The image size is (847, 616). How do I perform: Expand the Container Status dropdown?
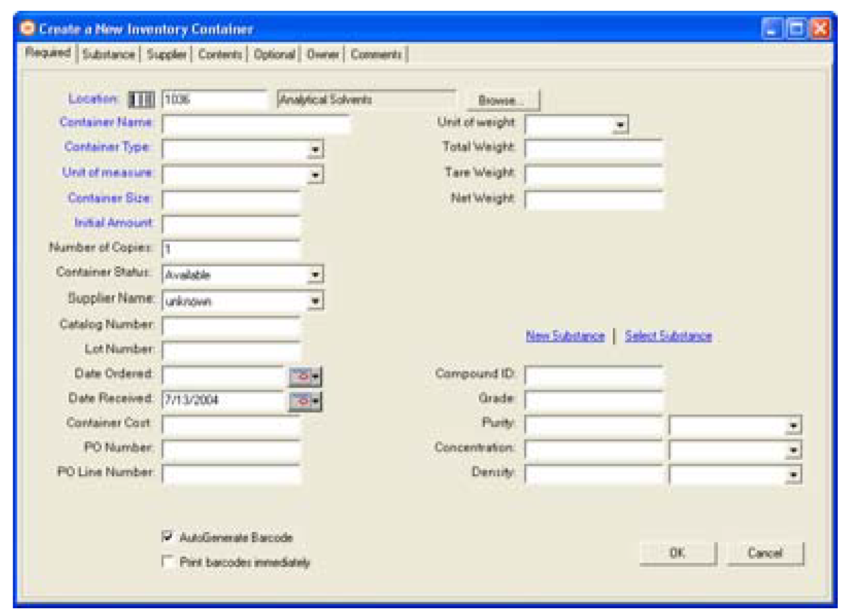tap(315, 275)
